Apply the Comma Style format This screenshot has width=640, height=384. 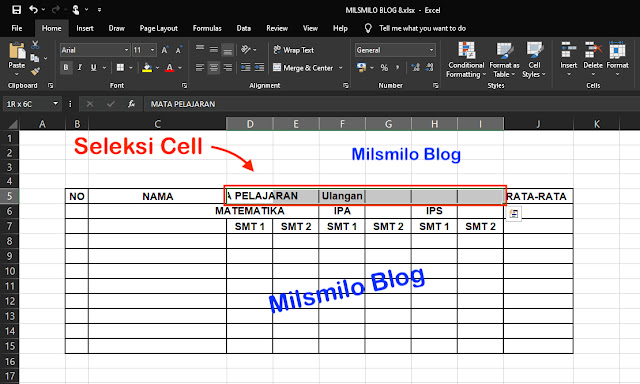pyautogui.click(x=397, y=68)
